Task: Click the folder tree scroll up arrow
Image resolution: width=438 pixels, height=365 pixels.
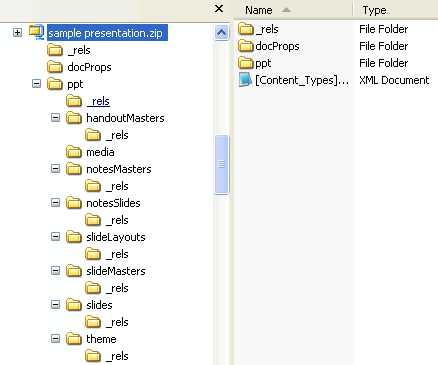Action: tap(221, 33)
